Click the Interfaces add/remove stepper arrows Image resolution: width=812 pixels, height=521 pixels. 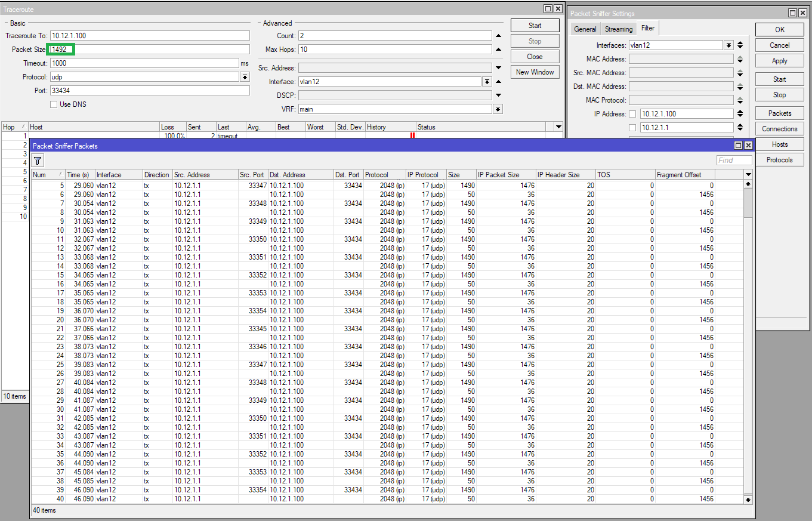click(x=740, y=45)
